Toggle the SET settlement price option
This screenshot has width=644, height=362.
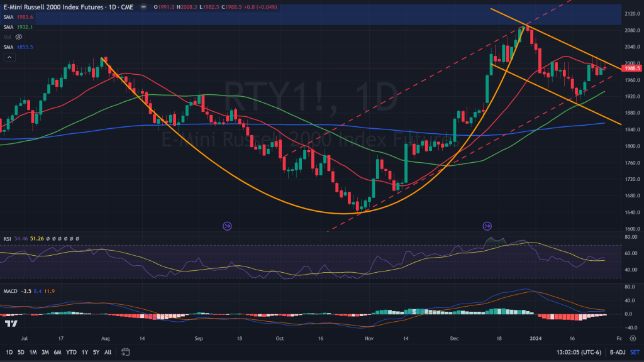point(635,352)
